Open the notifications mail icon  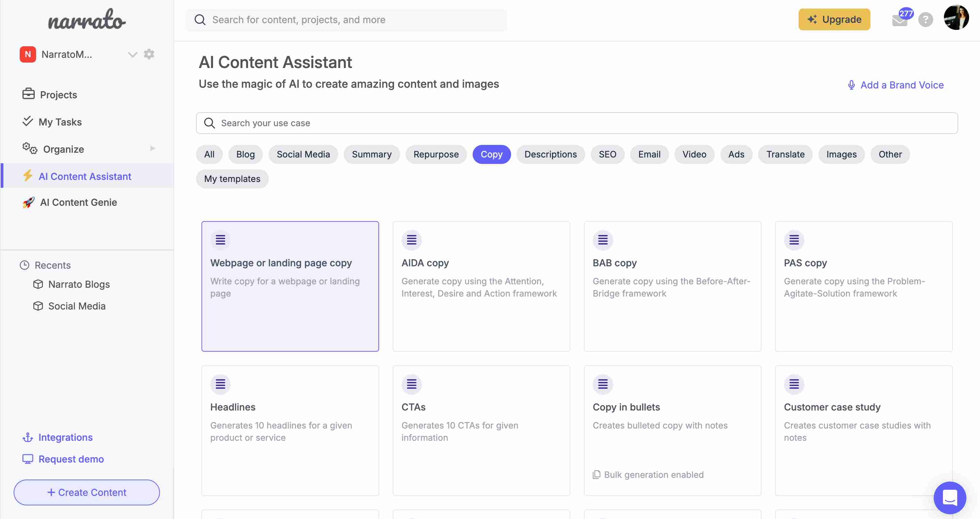(x=900, y=20)
